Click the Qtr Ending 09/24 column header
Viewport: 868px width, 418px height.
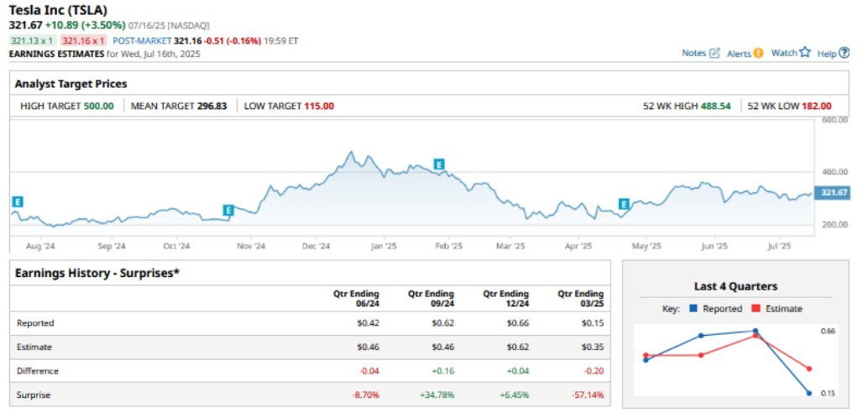pyautogui.click(x=431, y=299)
